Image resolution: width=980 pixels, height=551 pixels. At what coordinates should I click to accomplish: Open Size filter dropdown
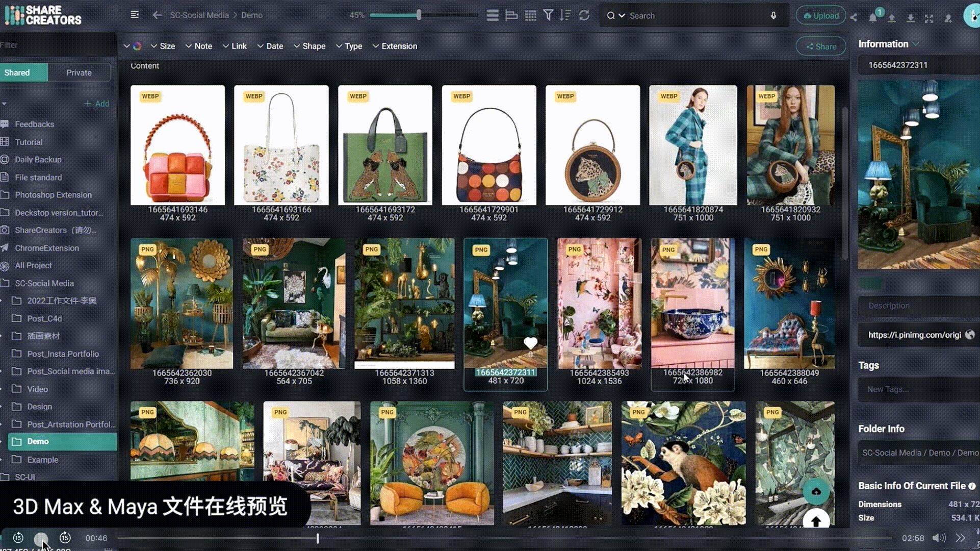click(163, 46)
